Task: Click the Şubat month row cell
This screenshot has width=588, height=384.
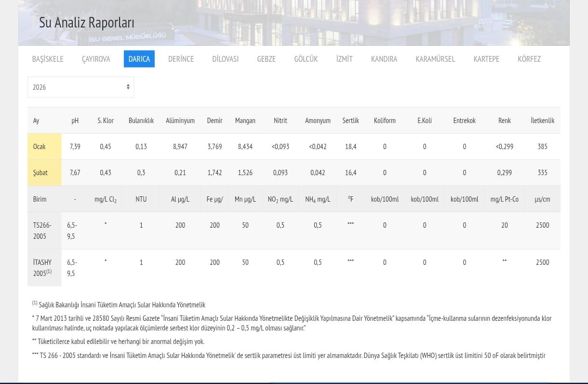Action: coord(40,173)
